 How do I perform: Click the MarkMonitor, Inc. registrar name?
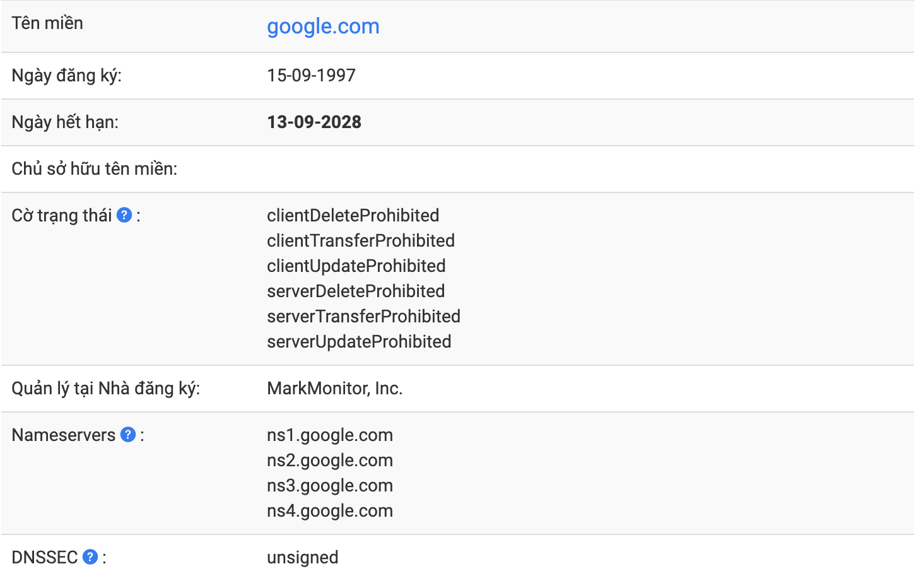[x=334, y=389]
